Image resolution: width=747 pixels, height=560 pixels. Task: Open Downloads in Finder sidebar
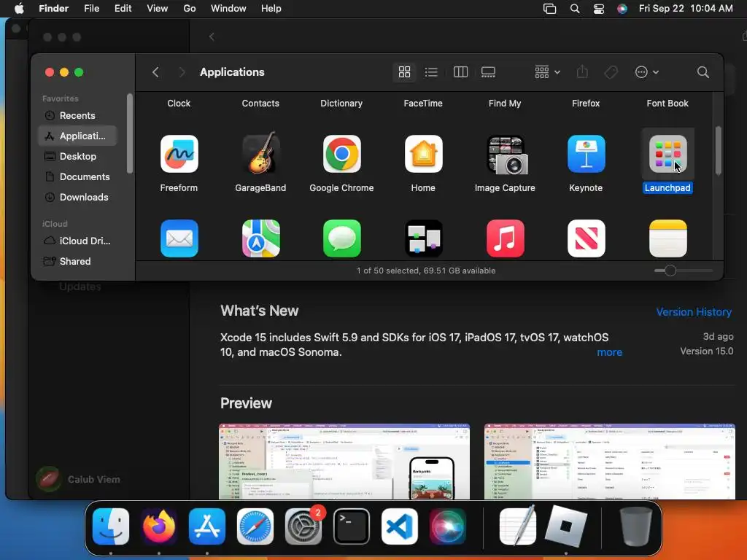pos(77,198)
